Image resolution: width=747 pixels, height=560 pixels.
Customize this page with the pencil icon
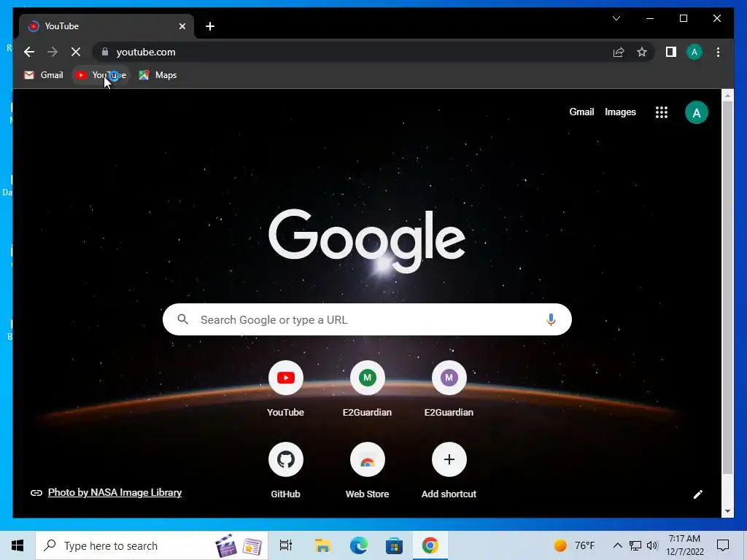pos(697,494)
